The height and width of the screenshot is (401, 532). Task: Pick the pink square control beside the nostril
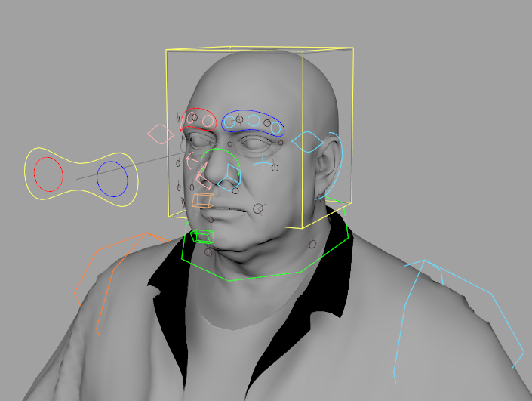point(203,179)
